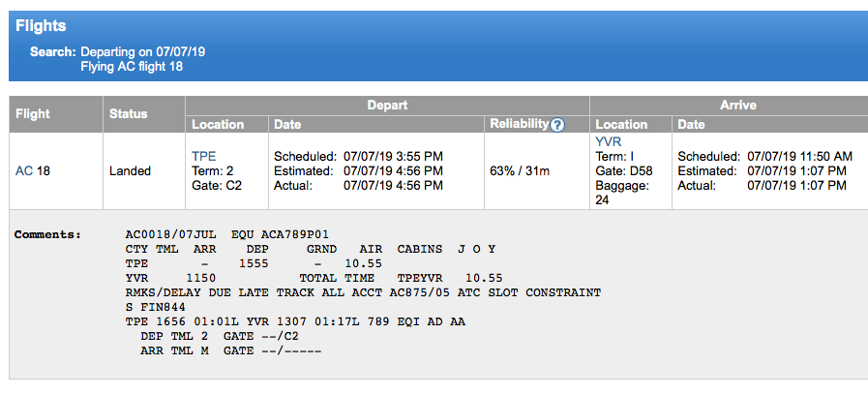Screen dimensions: 868x395
Task: Click the RMKS/DELAY remarks line
Action: coord(363,292)
